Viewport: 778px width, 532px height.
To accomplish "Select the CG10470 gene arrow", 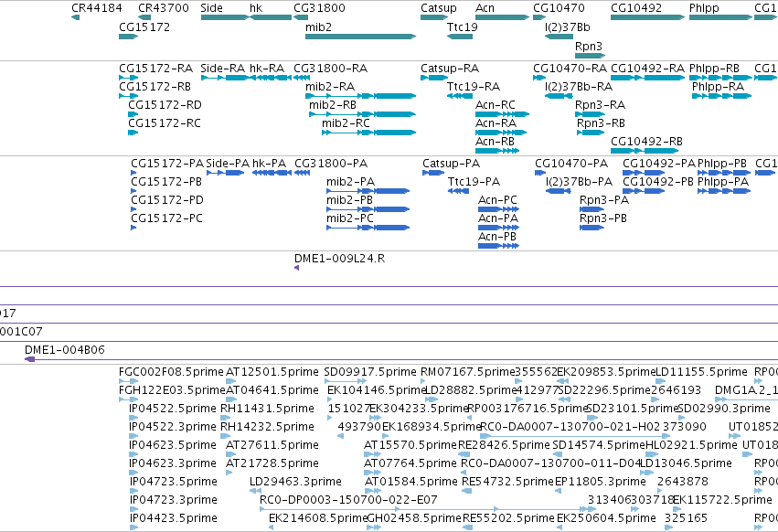I will click(539, 17).
